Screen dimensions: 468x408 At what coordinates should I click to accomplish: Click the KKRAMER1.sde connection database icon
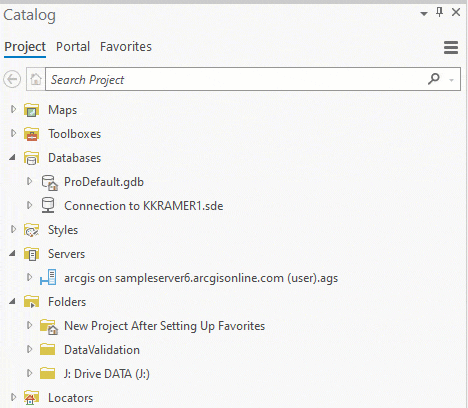pos(48,205)
